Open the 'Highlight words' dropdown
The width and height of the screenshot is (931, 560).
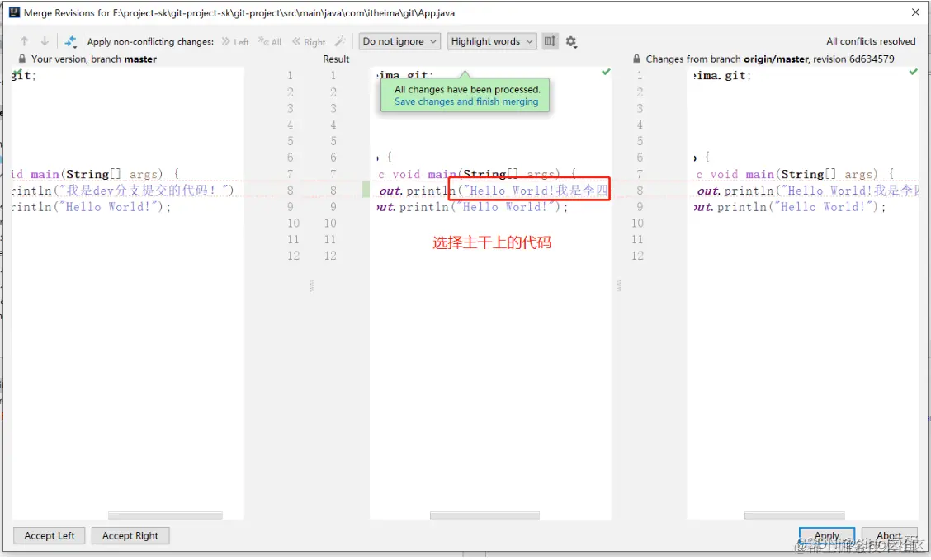point(492,41)
